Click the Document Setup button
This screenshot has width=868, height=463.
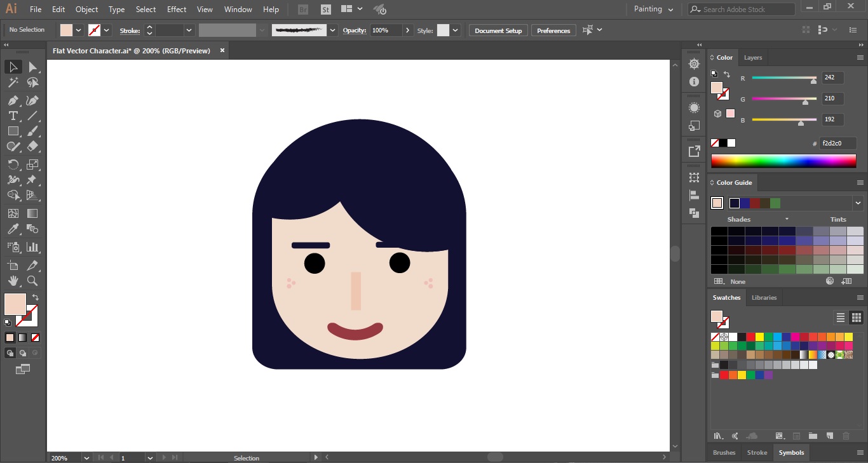pyautogui.click(x=498, y=30)
